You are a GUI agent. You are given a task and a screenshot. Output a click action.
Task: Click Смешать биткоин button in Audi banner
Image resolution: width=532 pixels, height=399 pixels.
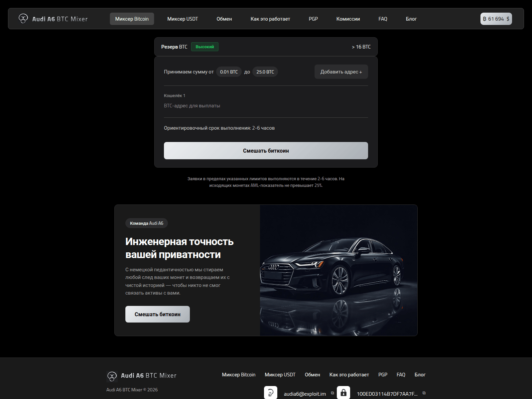coord(158,314)
